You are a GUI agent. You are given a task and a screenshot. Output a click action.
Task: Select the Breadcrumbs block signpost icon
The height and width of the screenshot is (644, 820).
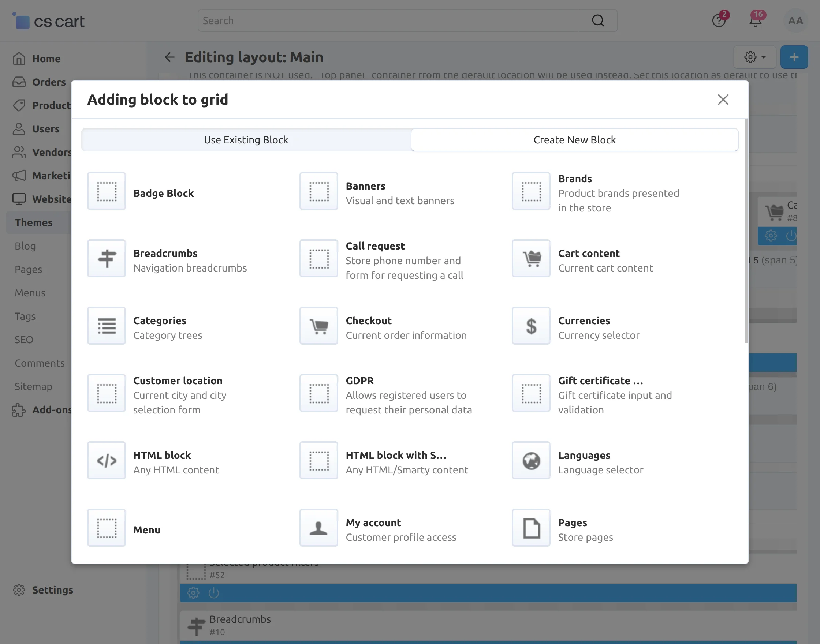tap(107, 259)
